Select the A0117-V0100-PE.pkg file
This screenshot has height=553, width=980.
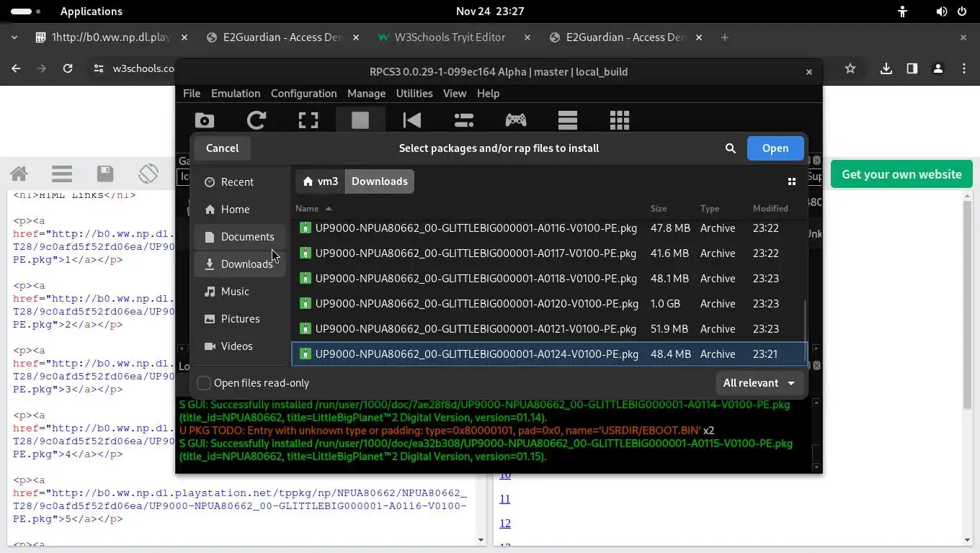point(550,253)
